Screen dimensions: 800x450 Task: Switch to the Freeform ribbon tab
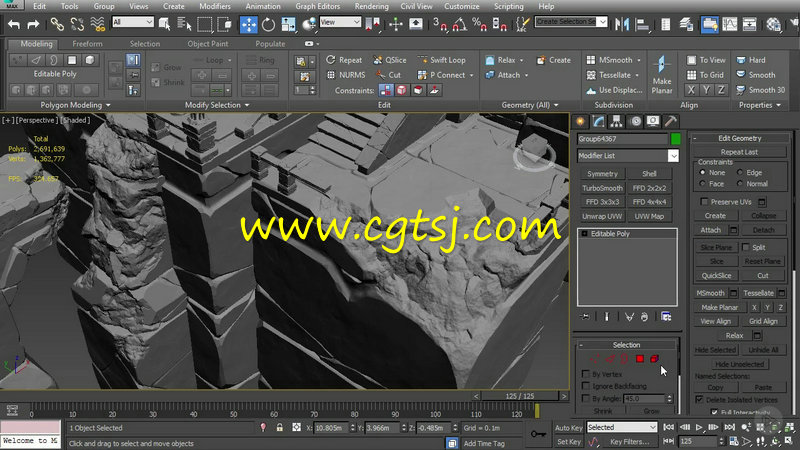(87, 44)
